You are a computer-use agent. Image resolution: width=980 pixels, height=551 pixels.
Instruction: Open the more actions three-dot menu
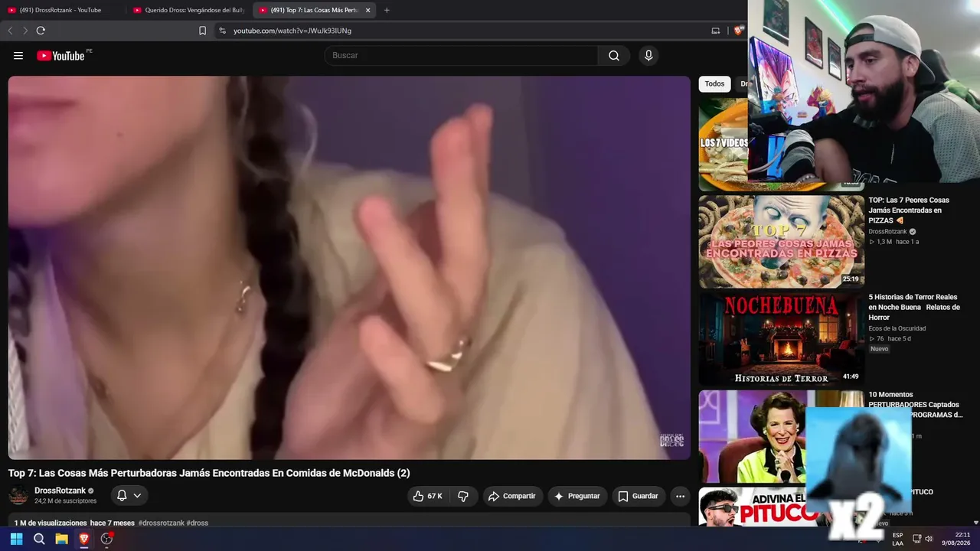coord(680,496)
